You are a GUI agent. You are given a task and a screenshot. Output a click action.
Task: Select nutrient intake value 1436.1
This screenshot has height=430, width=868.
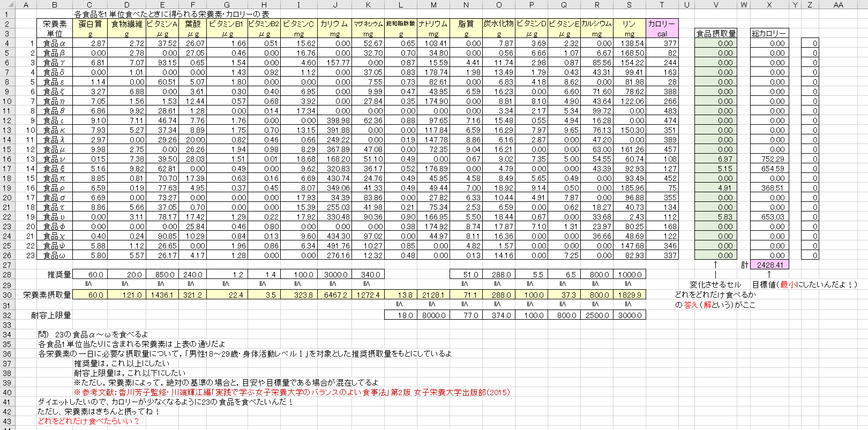[x=162, y=295]
